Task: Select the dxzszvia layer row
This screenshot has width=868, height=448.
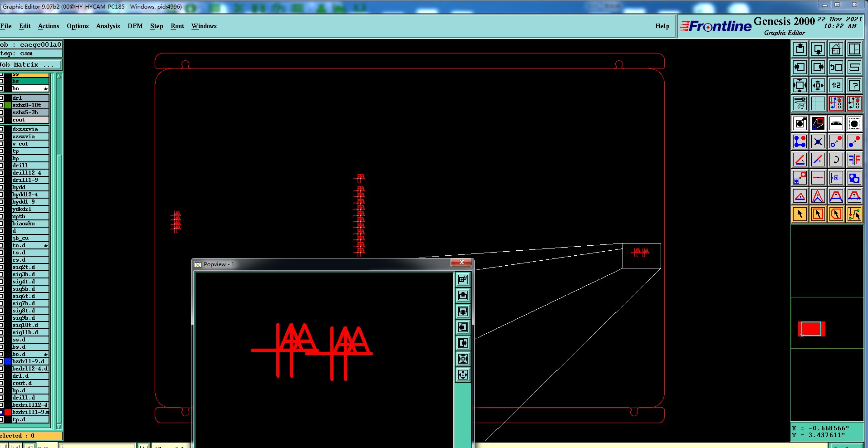Action: coord(30,129)
